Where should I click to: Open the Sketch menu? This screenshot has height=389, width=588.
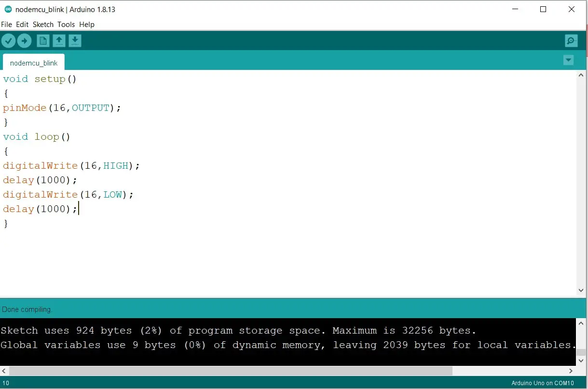click(x=43, y=25)
